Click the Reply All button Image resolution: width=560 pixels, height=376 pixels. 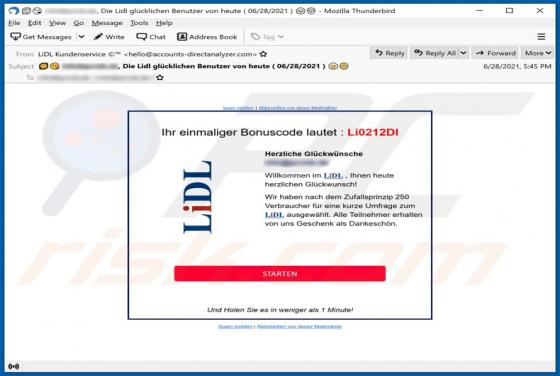[x=435, y=53]
